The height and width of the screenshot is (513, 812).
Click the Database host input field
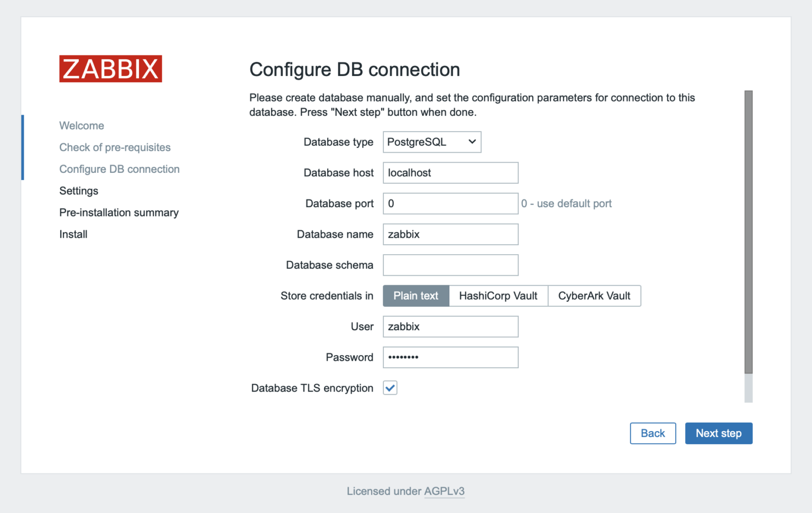click(x=450, y=173)
